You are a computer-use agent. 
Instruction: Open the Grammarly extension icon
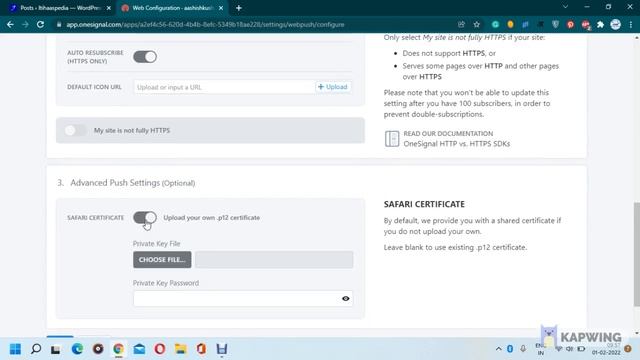click(x=495, y=24)
